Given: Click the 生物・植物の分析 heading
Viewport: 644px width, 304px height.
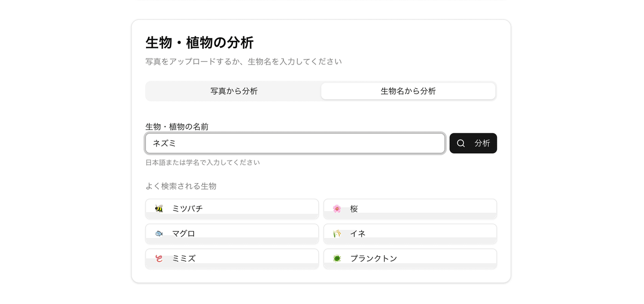Looking at the screenshot, I should [x=200, y=42].
